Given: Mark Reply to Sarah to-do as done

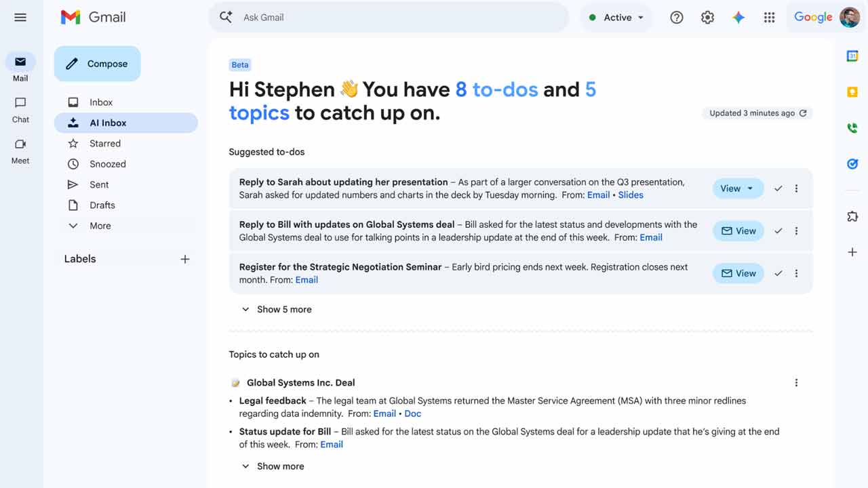Looking at the screenshot, I should (778, 188).
